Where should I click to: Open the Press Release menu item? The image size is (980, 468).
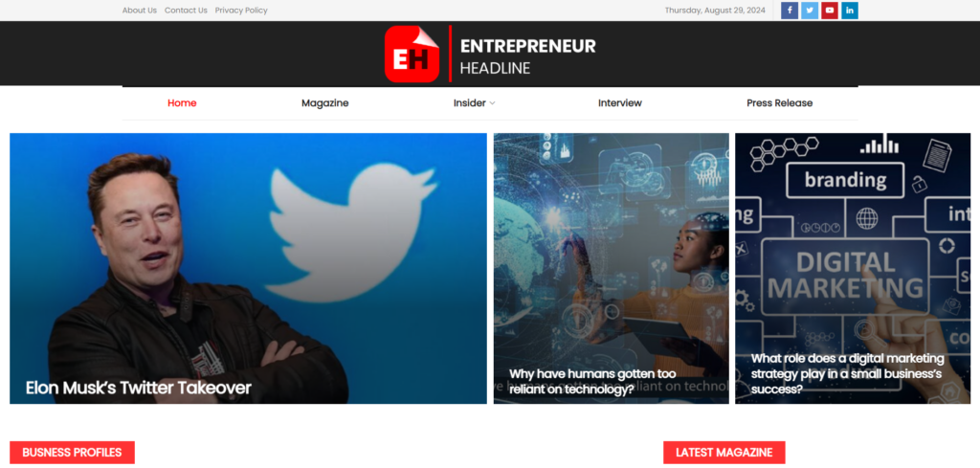[779, 103]
